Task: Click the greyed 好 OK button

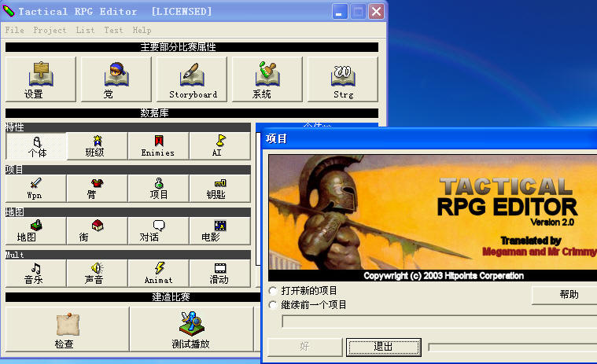Action: 304,347
